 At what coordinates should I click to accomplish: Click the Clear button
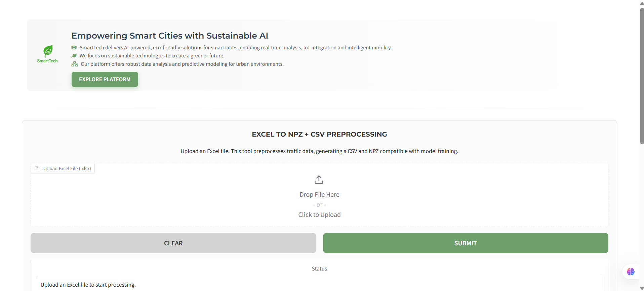pos(173,243)
